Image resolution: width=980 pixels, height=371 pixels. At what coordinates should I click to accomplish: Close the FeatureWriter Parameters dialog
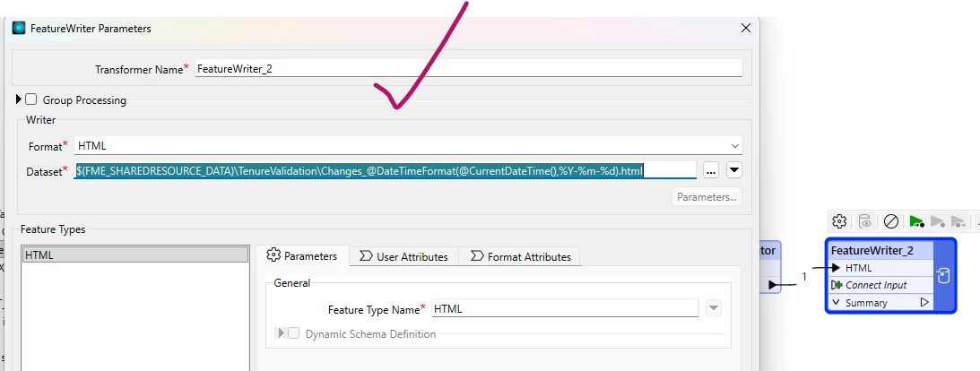click(x=746, y=28)
